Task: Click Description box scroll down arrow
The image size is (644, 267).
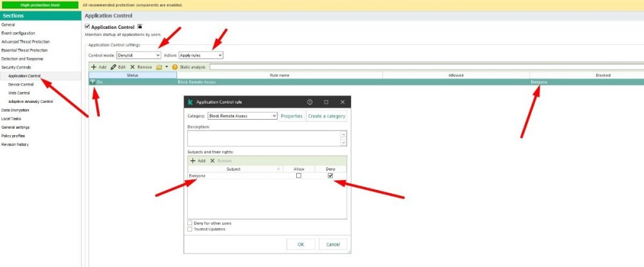Action: (x=343, y=142)
